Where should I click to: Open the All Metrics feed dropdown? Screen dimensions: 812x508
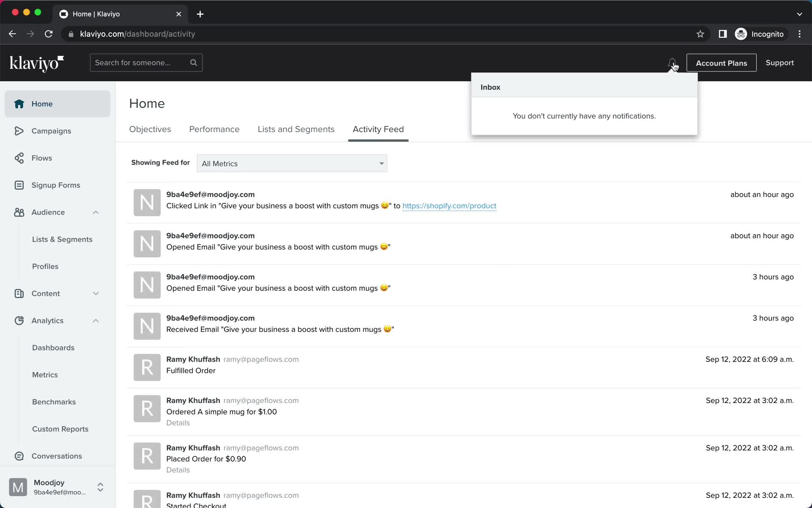tap(292, 163)
